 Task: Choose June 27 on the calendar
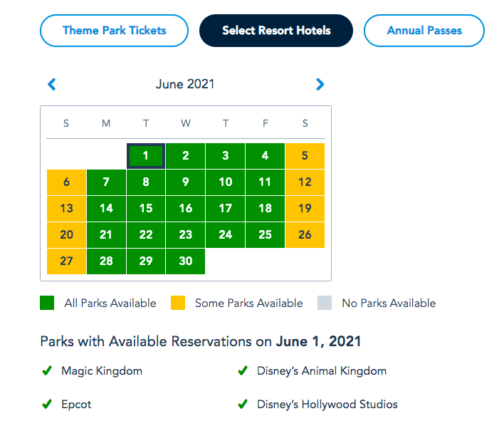click(x=66, y=261)
